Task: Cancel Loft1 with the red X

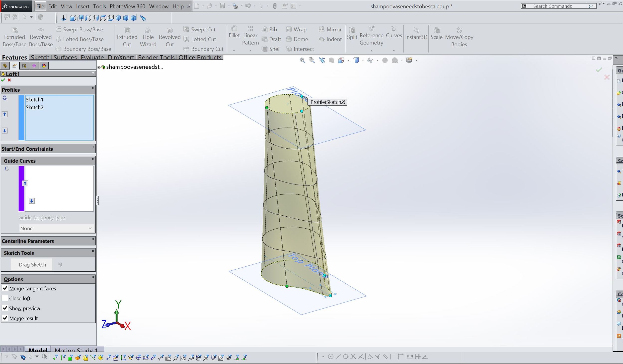Action: click(x=9, y=80)
